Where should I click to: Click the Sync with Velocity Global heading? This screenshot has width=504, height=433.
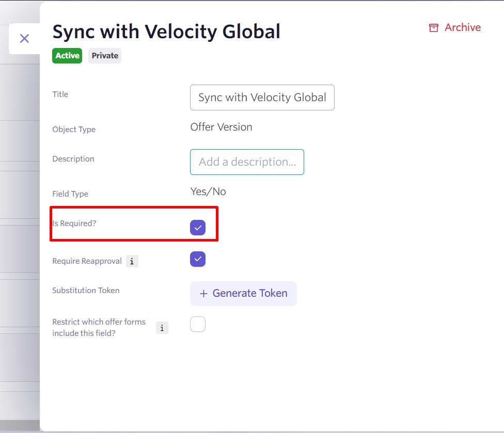point(166,32)
